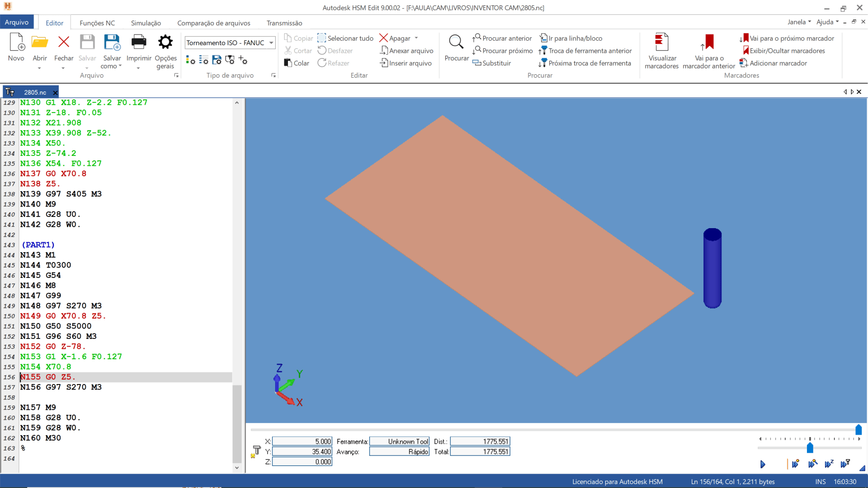Switch to the Simulação tab
This screenshot has width=868, height=488.
pos(146,23)
